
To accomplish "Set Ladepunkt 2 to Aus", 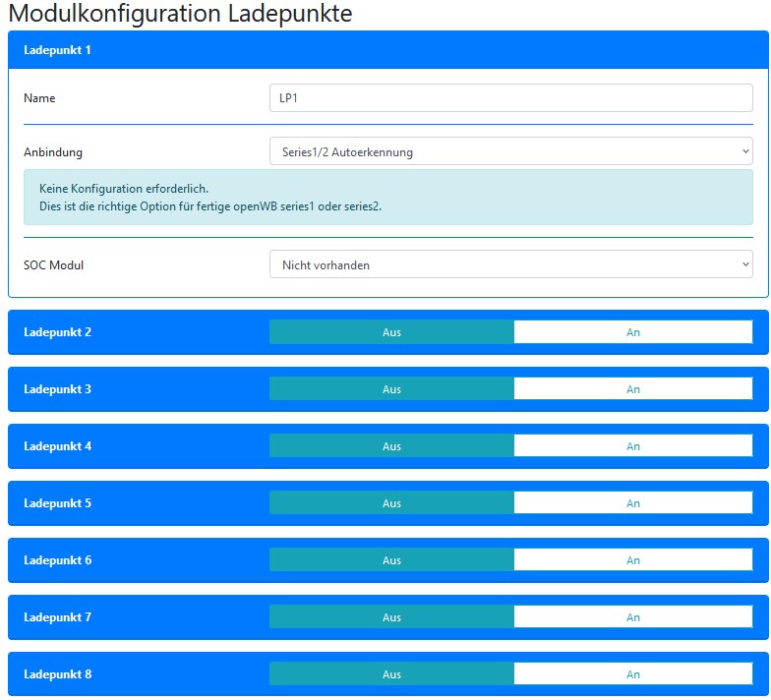I will coord(391,332).
